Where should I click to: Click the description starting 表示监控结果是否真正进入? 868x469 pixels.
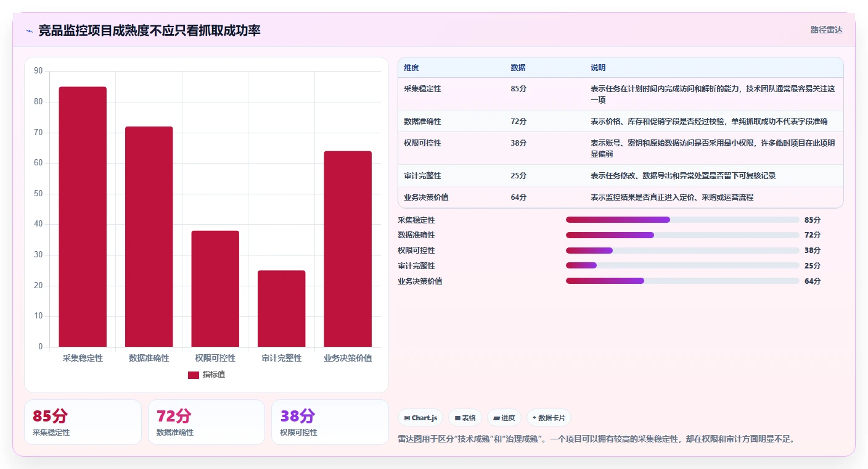tap(672, 197)
